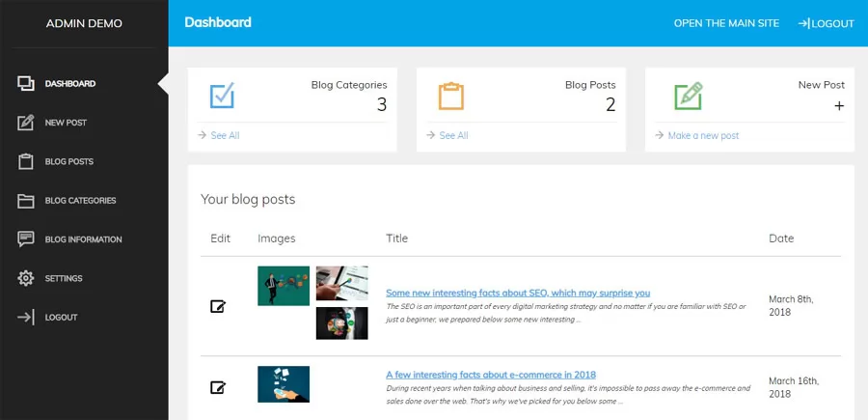Click the blue checkbox icon on Blog Categories card
The width and height of the screenshot is (868, 420).
coord(222,96)
